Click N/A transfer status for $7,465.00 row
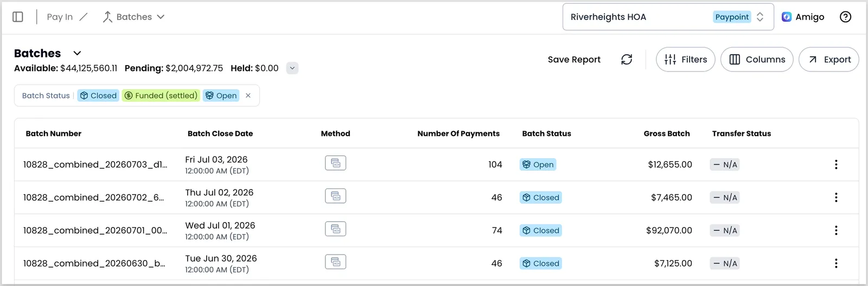Viewport: 868px width, 286px height. (725, 198)
